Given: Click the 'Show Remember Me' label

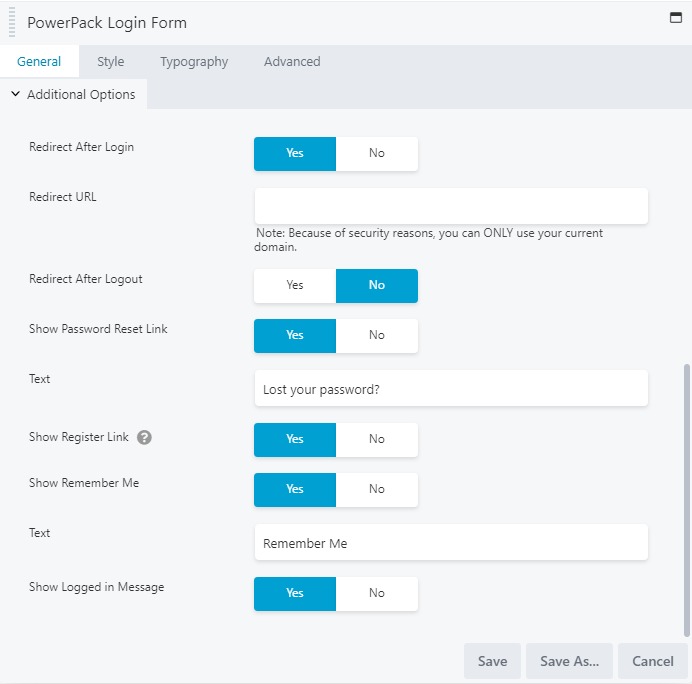Looking at the screenshot, I should (84, 483).
